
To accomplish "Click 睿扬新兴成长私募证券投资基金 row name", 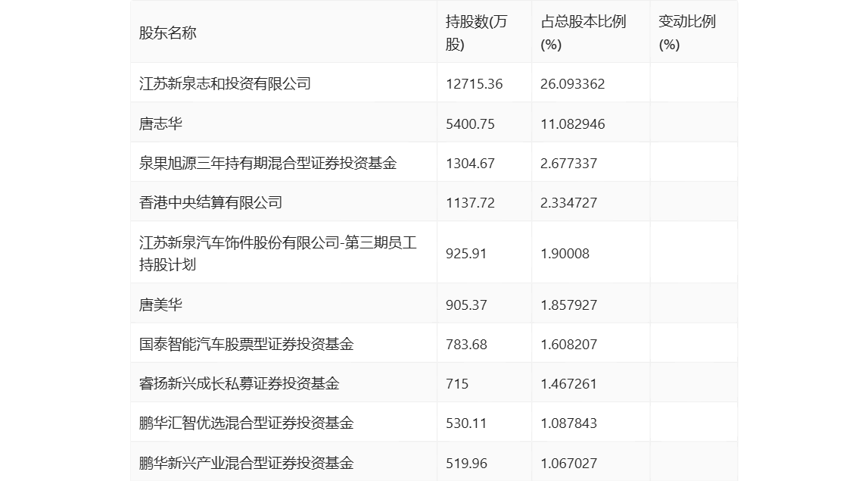I will point(239,383).
